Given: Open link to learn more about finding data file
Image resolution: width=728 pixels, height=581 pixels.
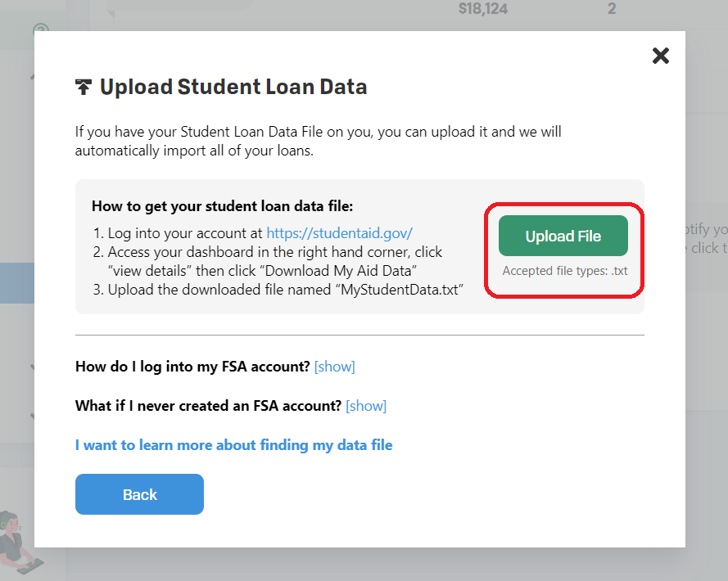Looking at the screenshot, I should [233, 445].
